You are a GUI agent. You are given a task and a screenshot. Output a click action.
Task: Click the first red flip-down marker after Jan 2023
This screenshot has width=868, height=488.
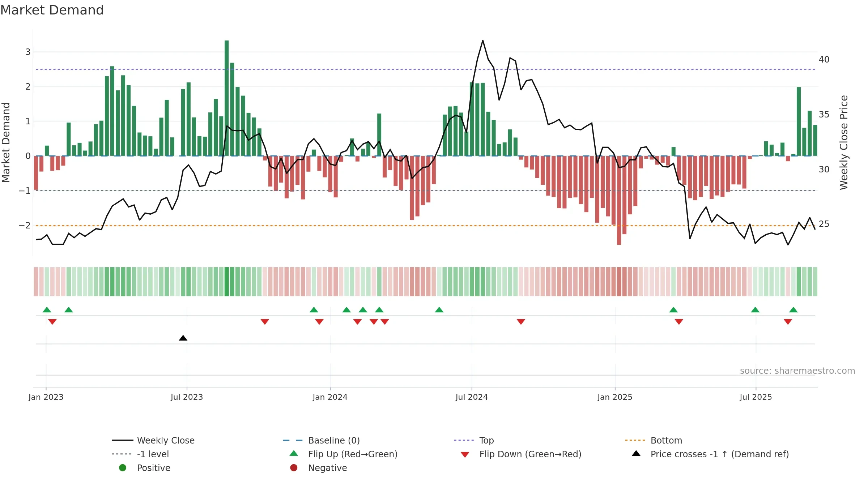click(52, 322)
